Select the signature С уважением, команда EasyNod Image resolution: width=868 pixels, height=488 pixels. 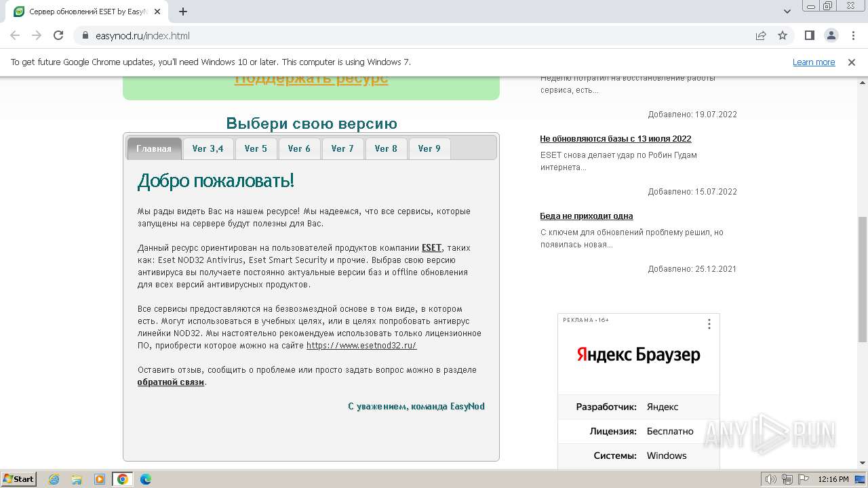click(x=416, y=407)
